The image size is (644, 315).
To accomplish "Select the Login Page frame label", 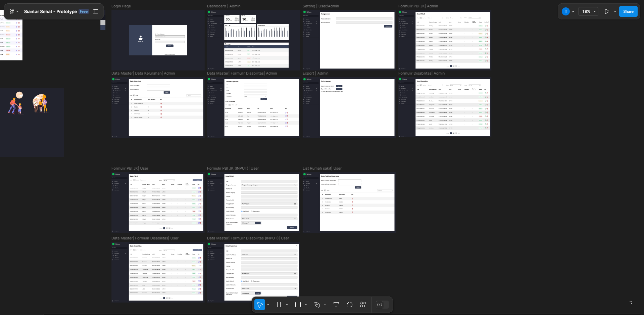I will click(121, 6).
